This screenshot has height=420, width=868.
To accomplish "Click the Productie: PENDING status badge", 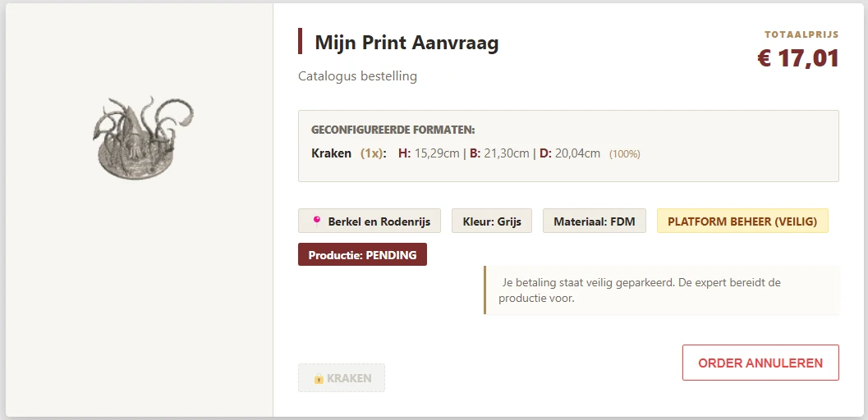I will click(x=363, y=255).
